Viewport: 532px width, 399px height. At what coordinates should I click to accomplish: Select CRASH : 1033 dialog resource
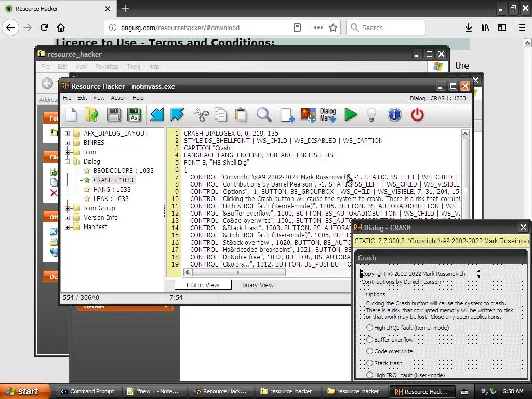[x=113, y=180]
